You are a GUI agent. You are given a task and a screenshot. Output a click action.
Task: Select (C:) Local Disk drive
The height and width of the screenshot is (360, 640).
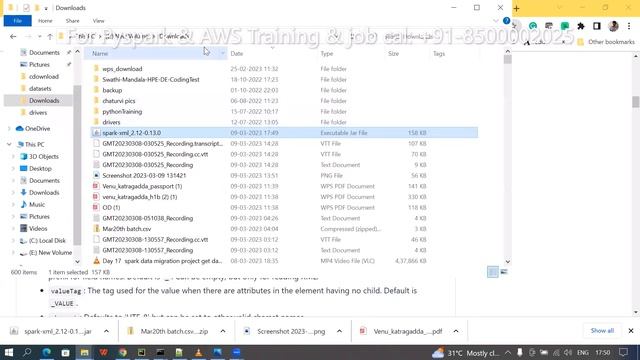pos(47,241)
